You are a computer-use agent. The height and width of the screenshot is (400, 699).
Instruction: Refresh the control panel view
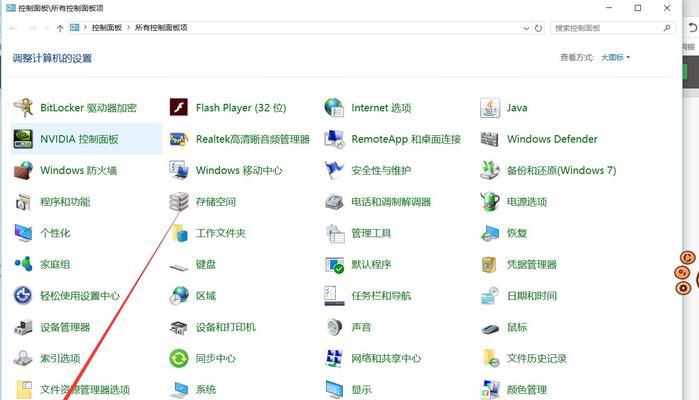(x=539, y=28)
